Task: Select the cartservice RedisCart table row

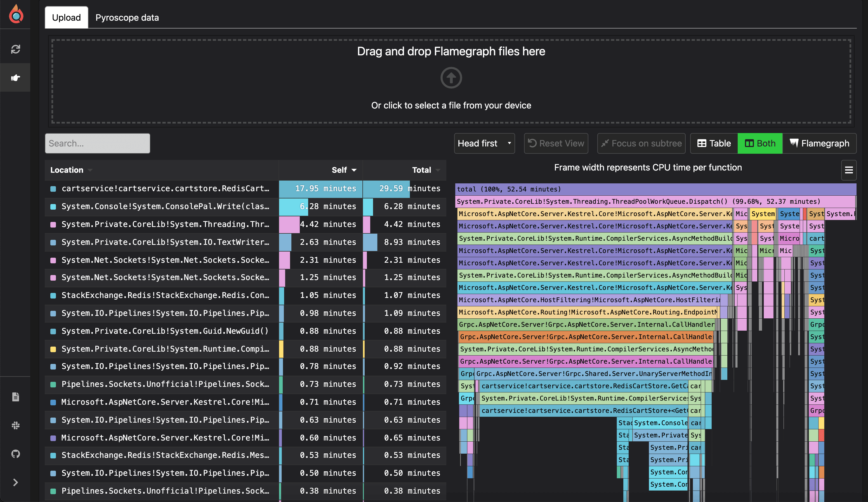Action: 246,189
